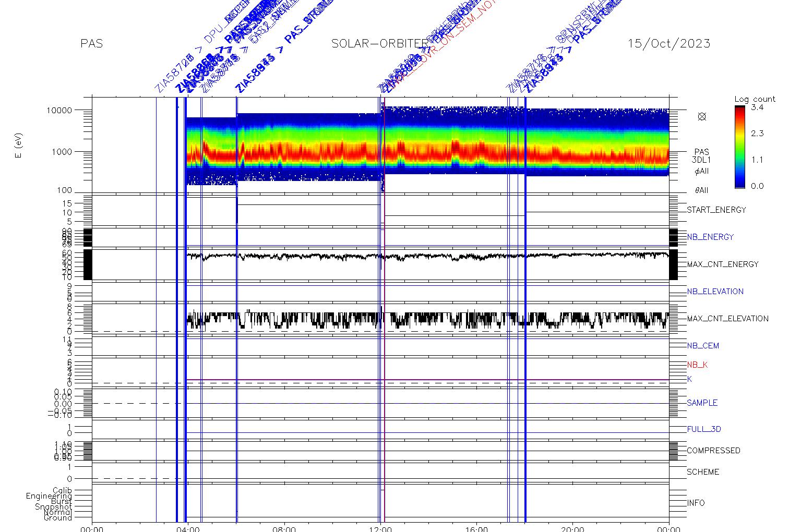
Task: Click the blue NB_CEM panel label
Action: (703, 346)
